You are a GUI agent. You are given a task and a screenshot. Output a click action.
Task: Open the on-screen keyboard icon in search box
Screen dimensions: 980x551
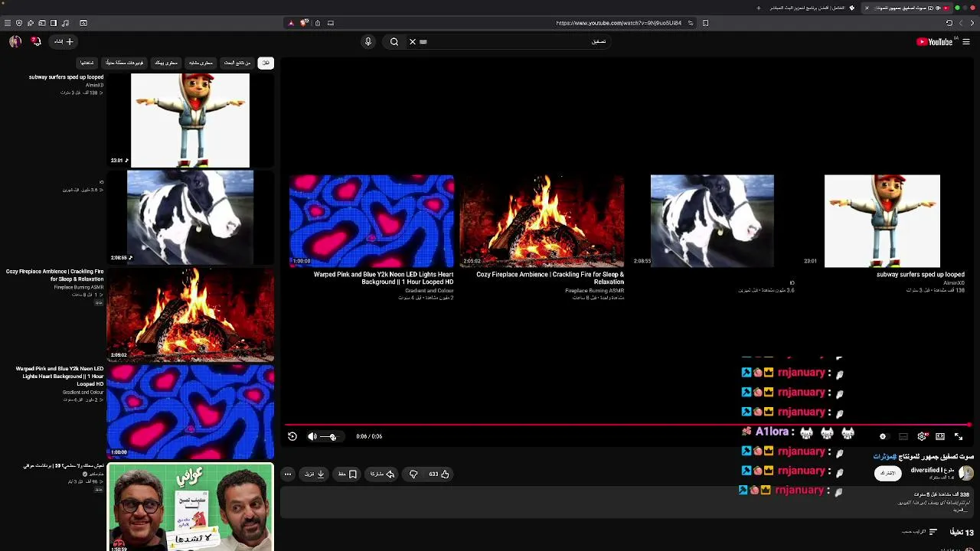tap(423, 41)
